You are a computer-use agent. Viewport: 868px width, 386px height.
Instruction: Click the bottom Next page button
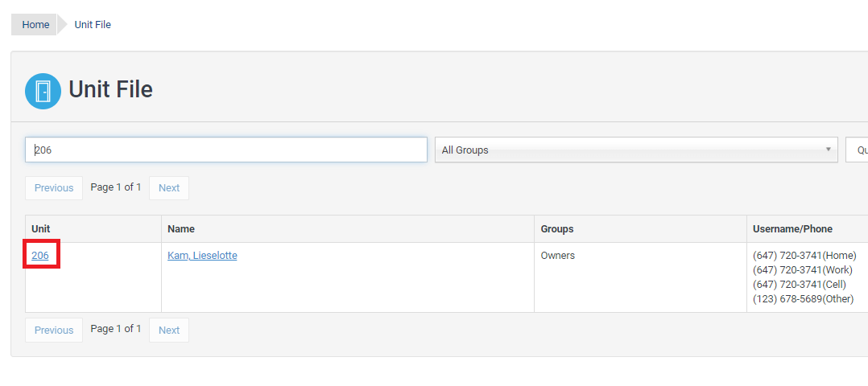169,331
